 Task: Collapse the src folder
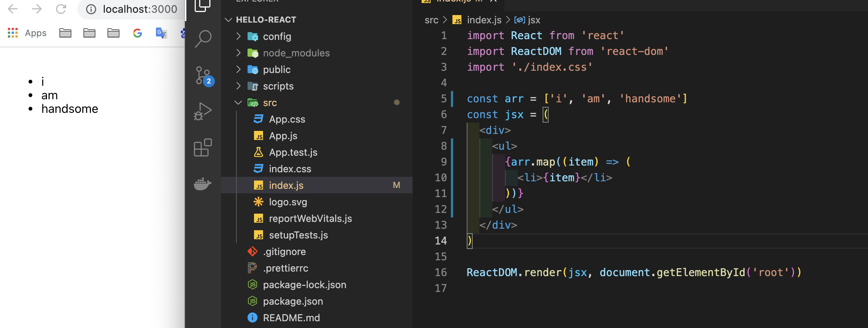point(316,103)
